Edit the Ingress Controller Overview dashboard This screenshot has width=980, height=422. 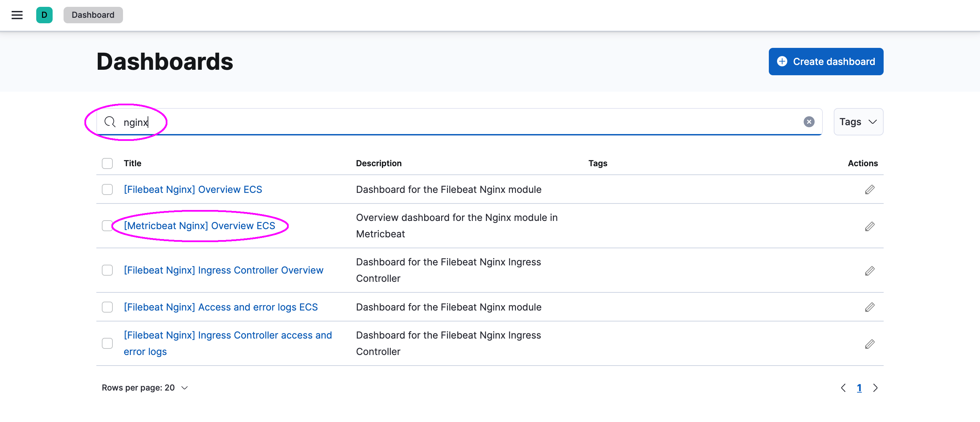pos(869,271)
